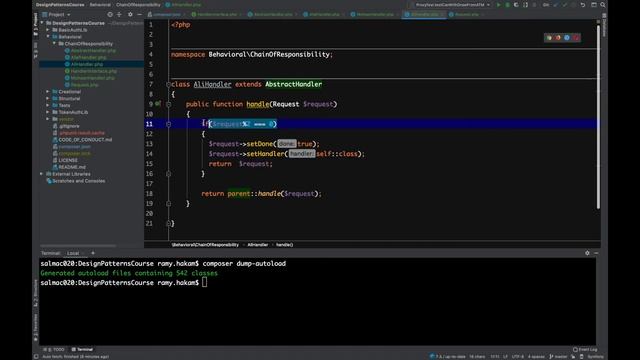Select LICENSE file in project tree
Viewport: 640px width, 360px height.
pyautogui.click(x=68, y=160)
